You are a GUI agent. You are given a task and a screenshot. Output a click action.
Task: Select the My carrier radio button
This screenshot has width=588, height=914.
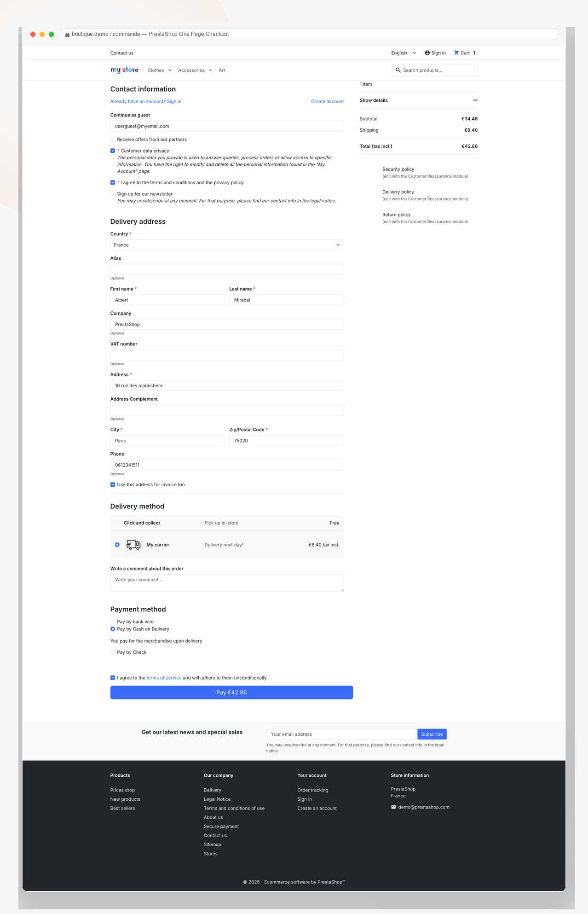(117, 545)
